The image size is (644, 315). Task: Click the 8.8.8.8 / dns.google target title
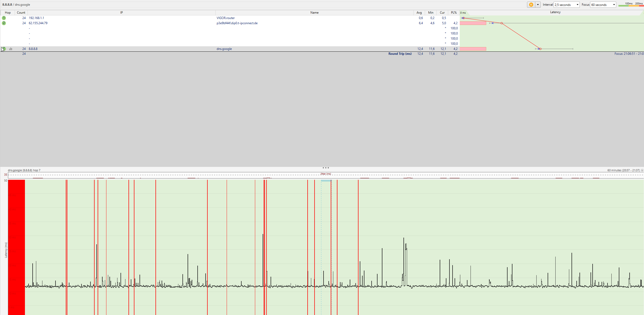coord(16,5)
